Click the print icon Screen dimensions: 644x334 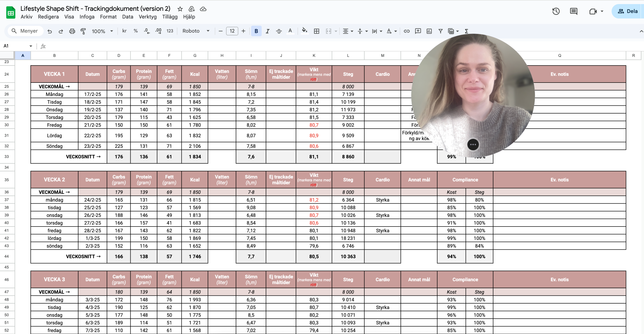[x=72, y=31]
